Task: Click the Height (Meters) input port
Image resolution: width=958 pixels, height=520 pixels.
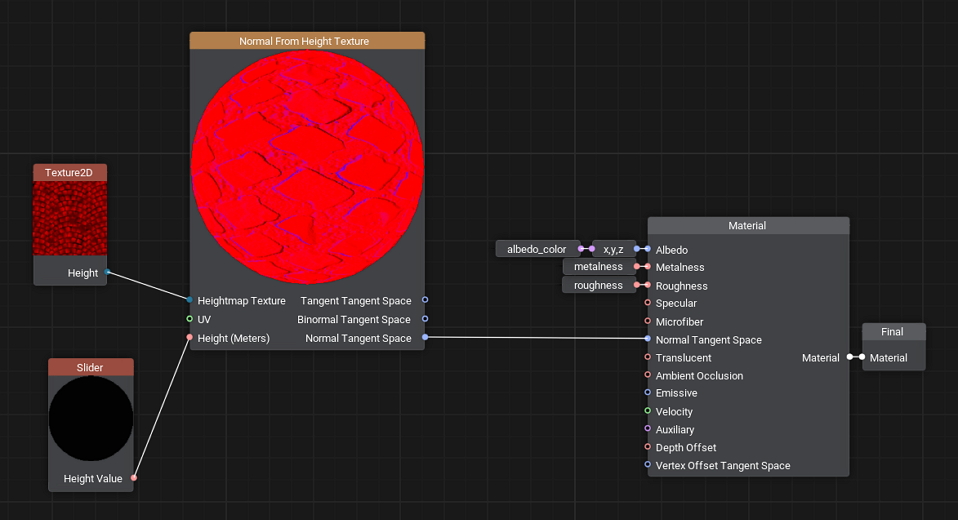Action: point(190,338)
